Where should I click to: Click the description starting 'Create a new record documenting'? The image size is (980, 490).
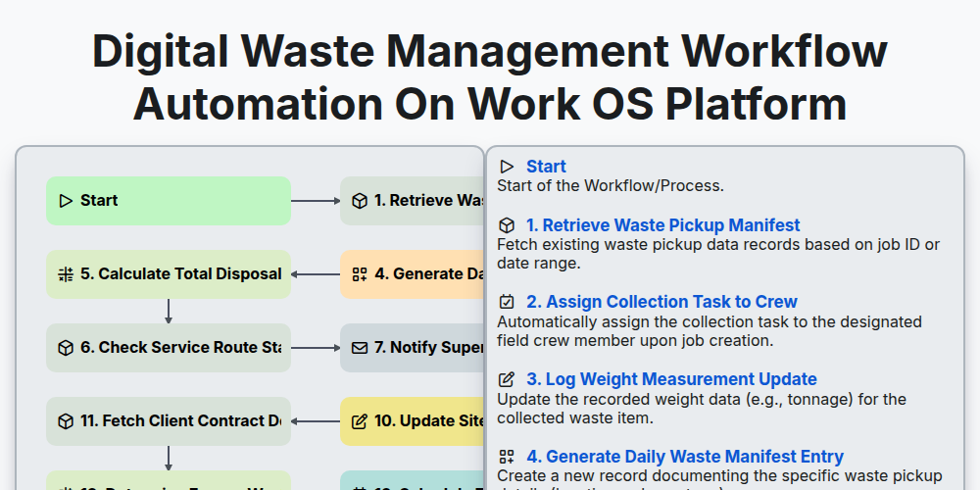(x=719, y=479)
